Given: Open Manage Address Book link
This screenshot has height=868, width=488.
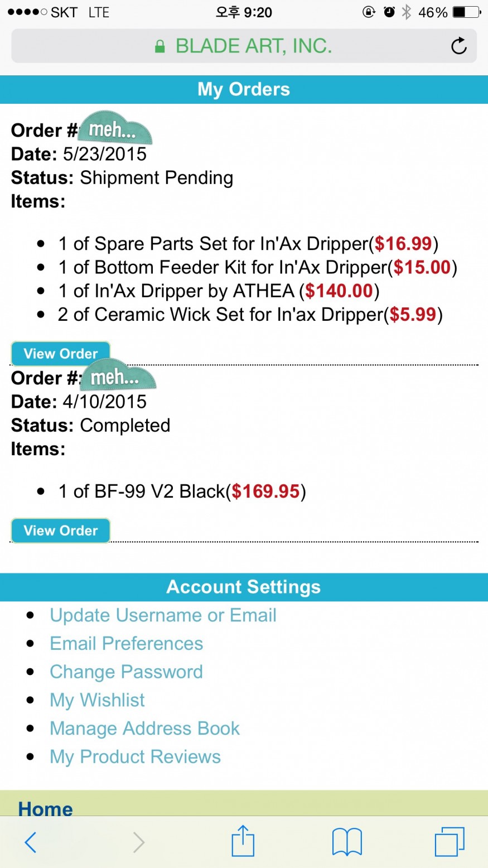Looking at the screenshot, I should [x=144, y=729].
